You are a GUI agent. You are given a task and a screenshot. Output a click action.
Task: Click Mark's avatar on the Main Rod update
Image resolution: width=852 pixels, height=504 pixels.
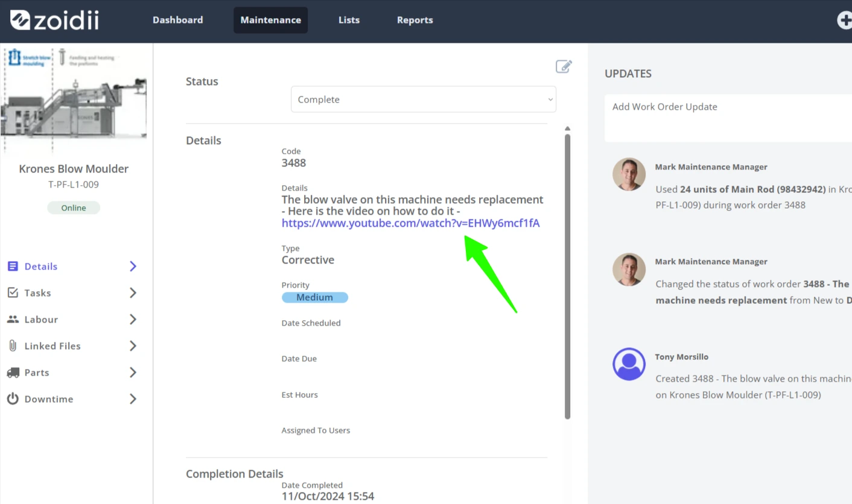[x=629, y=175]
